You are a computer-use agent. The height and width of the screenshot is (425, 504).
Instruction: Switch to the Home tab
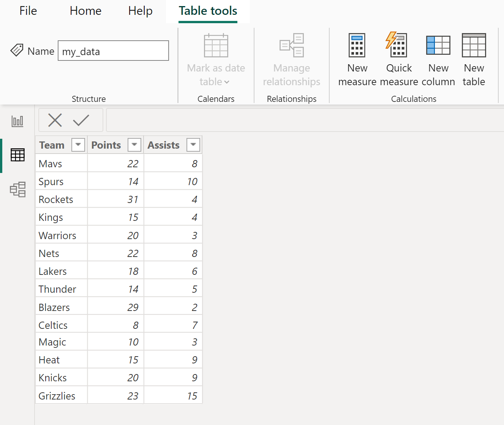85,11
